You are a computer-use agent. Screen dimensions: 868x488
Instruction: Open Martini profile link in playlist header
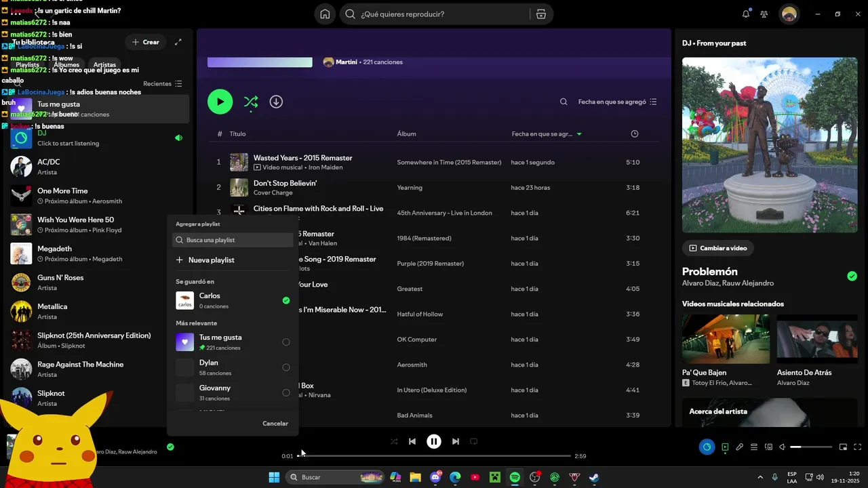(x=347, y=62)
